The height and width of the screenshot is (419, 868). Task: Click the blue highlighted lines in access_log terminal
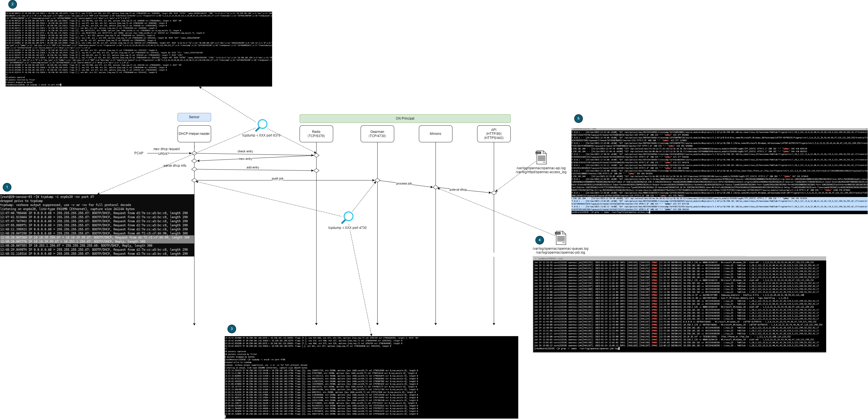click(x=719, y=204)
